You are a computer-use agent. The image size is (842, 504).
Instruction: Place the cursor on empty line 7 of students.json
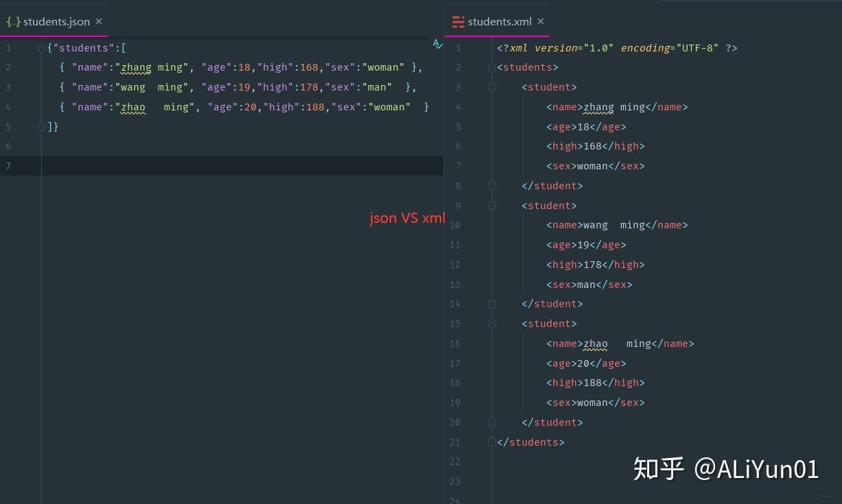pos(137,165)
